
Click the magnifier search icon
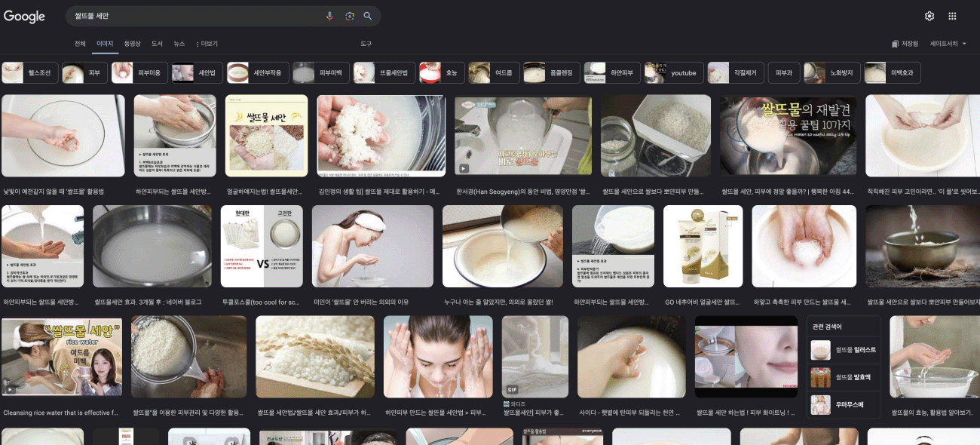click(368, 16)
